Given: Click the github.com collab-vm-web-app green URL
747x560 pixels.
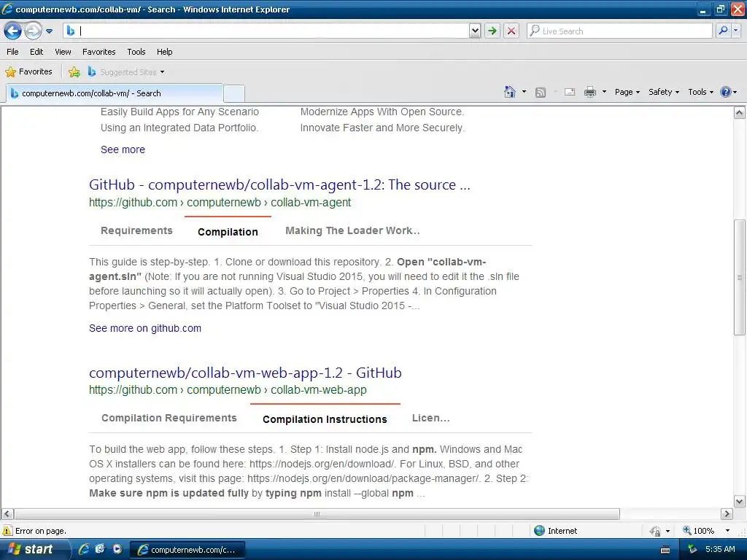Looking at the screenshot, I should click(x=228, y=389).
